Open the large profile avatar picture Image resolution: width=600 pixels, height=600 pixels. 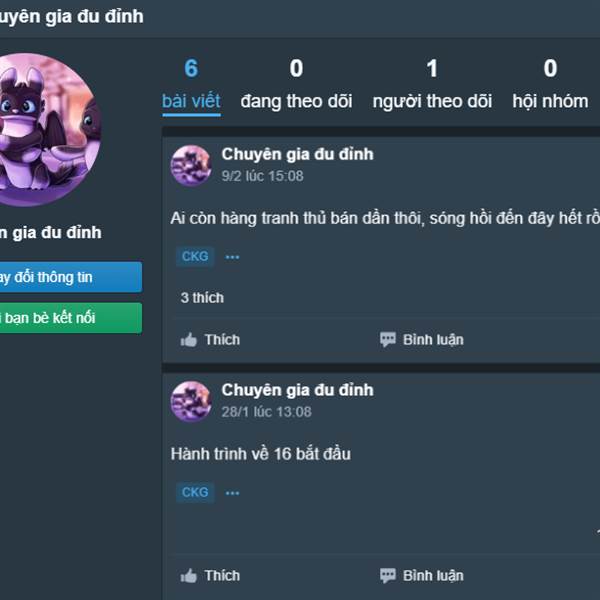tap(49, 130)
